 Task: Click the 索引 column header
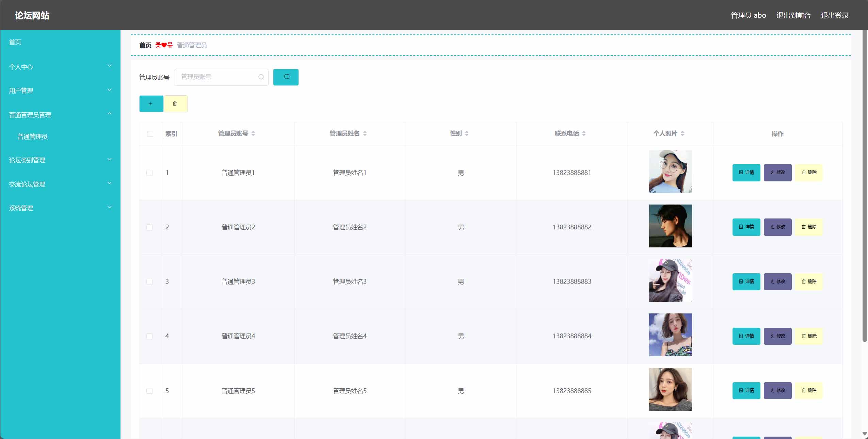pyautogui.click(x=171, y=134)
